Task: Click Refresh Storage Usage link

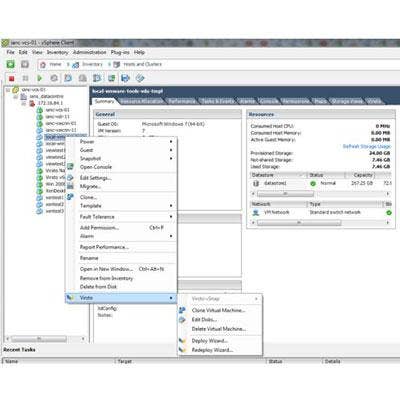Action: 367,146
